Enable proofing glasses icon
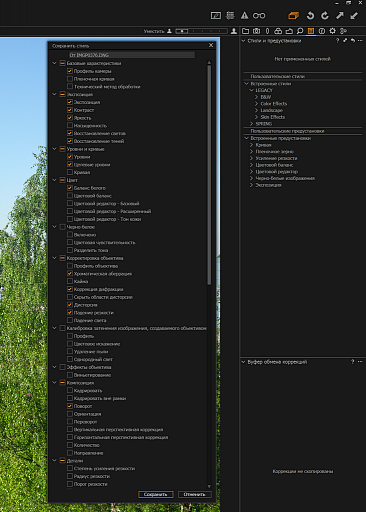The height and width of the screenshot is (512, 366). (259, 15)
